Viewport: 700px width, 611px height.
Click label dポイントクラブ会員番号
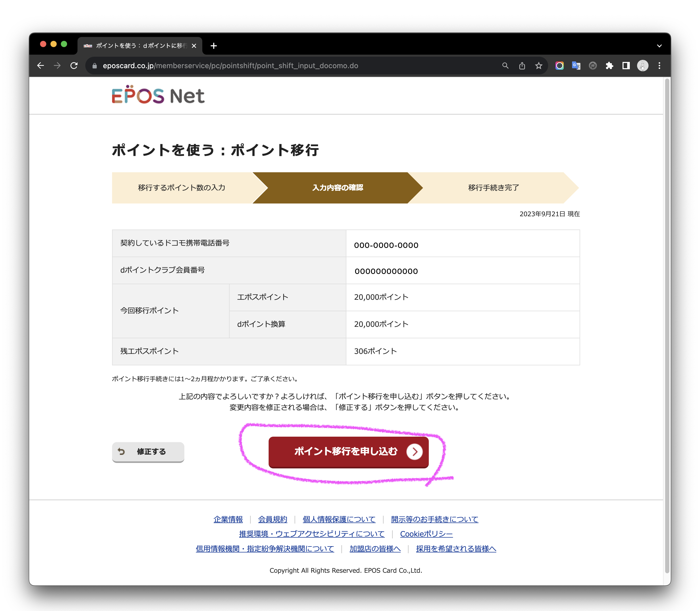click(x=163, y=270)
